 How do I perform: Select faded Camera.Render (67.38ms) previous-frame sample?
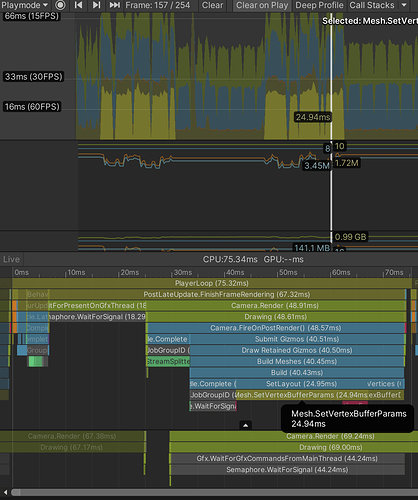coord(72,436)
